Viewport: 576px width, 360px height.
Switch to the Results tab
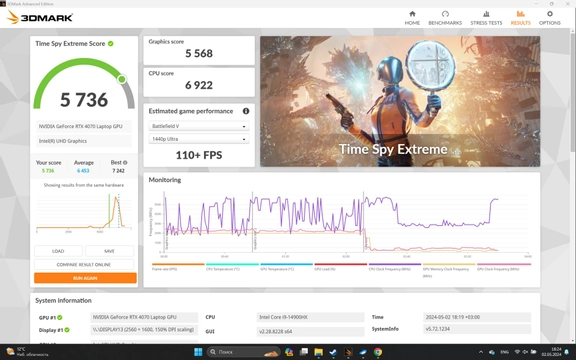coord(521,18)
